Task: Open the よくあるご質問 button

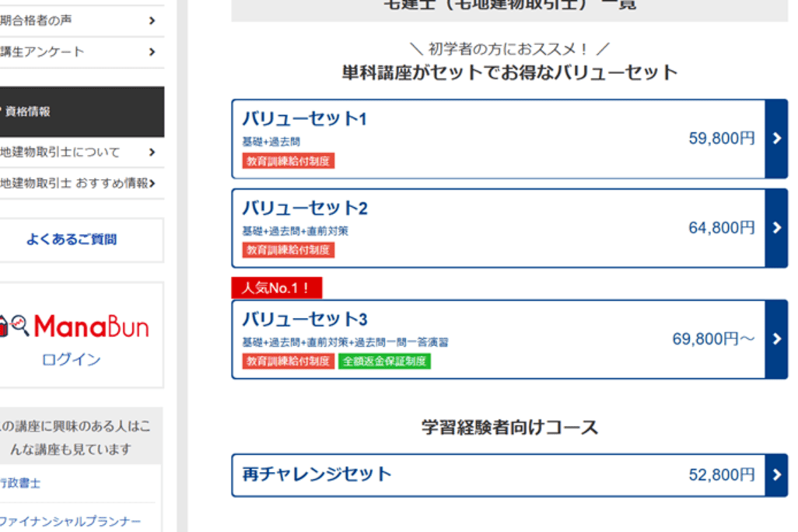Action: pyautogui.click(x=72, y=240)
